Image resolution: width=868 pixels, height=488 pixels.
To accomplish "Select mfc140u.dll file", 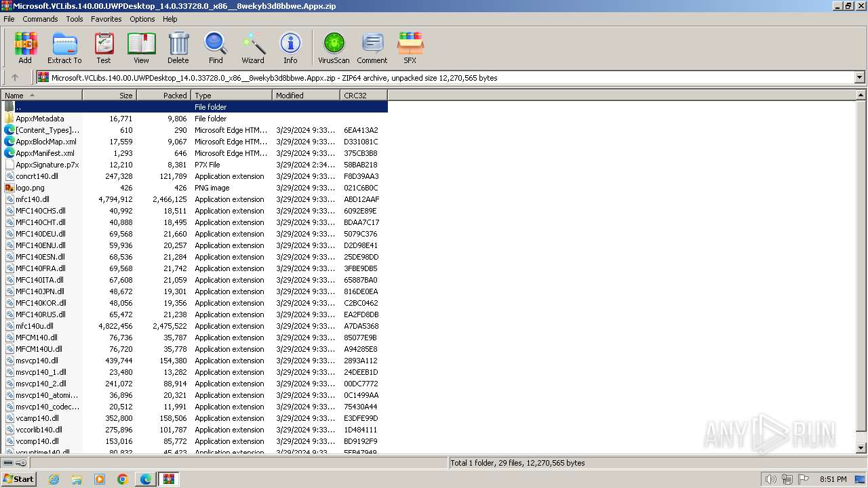I will [195, 326].
